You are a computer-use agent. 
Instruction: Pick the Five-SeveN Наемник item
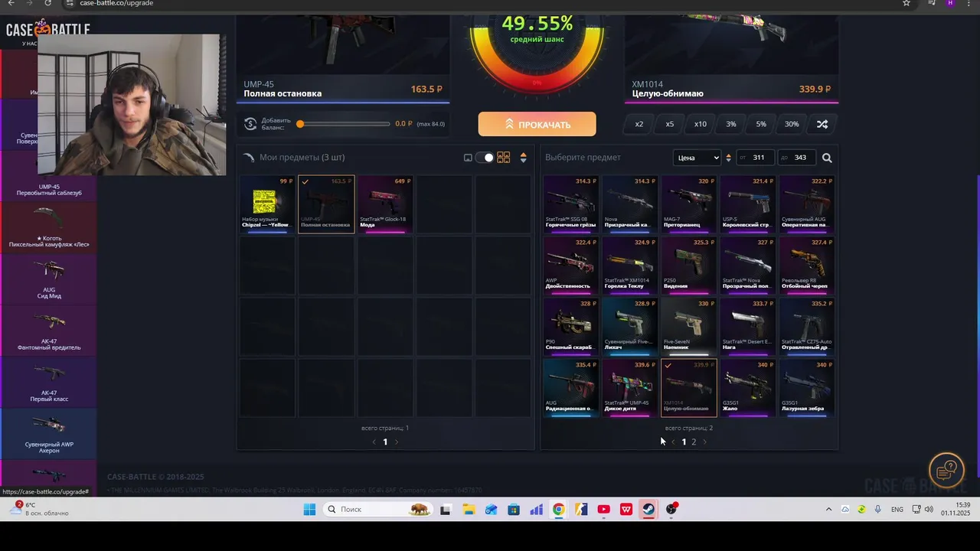(x=689, y=327)
